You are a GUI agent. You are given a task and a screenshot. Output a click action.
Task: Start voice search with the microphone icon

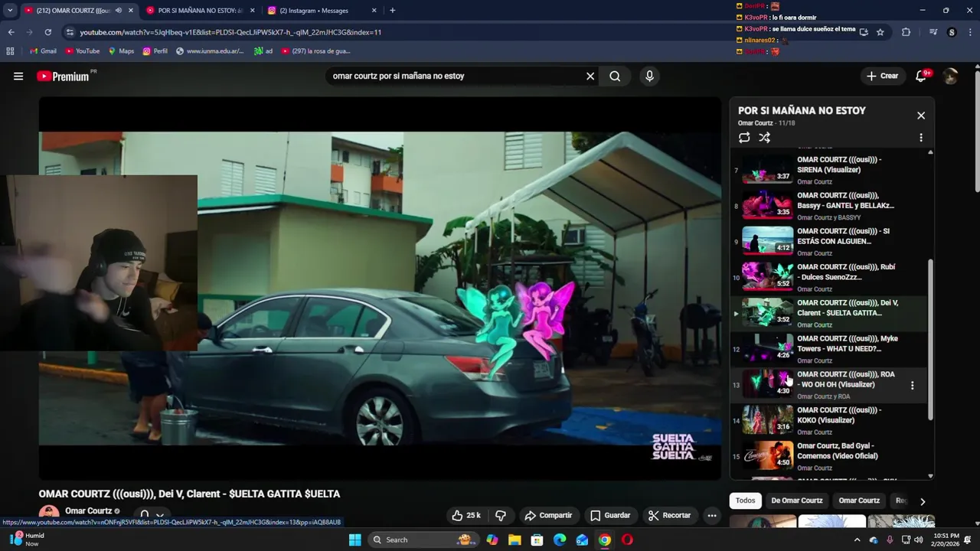649,76
